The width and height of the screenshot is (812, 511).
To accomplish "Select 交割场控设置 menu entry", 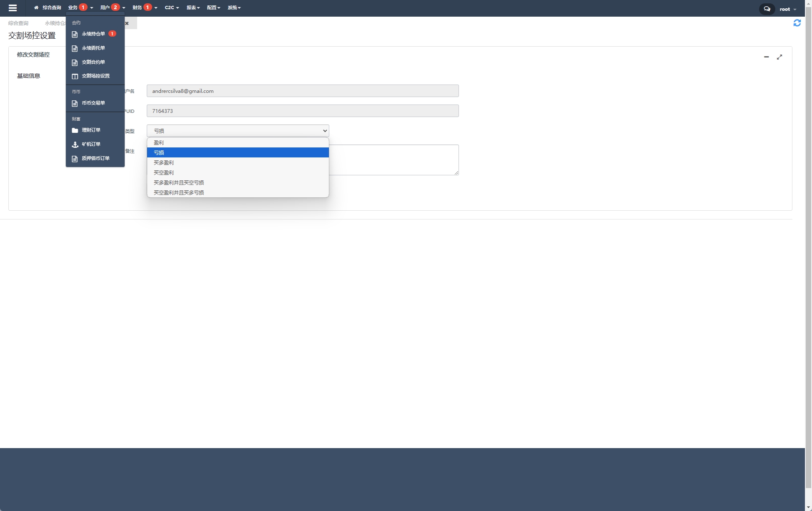I will pos(95,76).
